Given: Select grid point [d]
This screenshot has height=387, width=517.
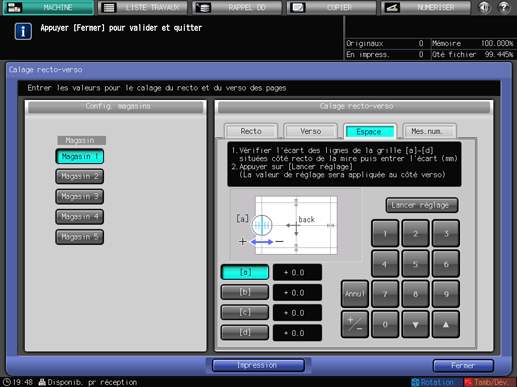Looking at the screenshot, I should click(245, 332).
